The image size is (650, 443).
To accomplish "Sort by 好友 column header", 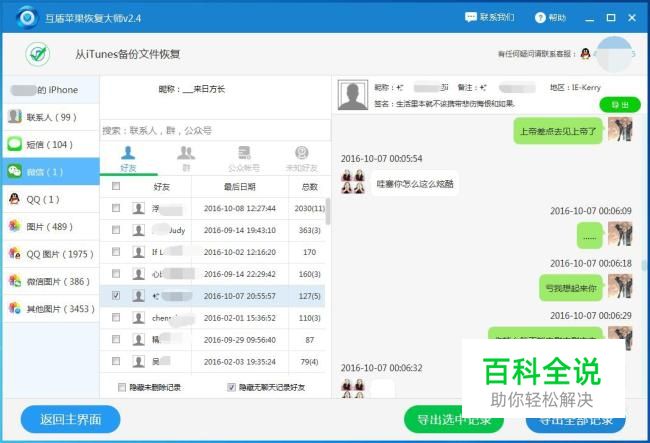I will [162, 187].
